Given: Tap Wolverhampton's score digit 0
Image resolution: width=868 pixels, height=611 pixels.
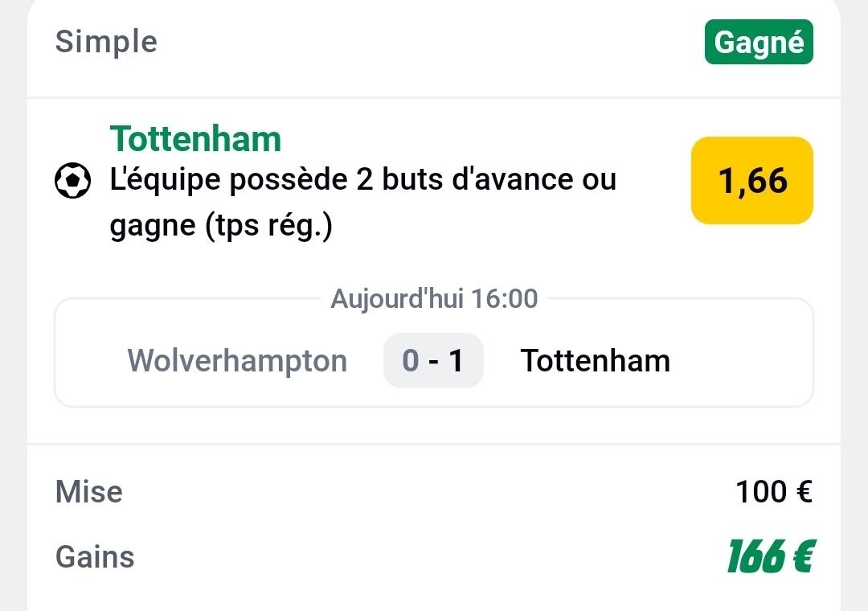Looking at the screenshot, I should click(411, 361).
